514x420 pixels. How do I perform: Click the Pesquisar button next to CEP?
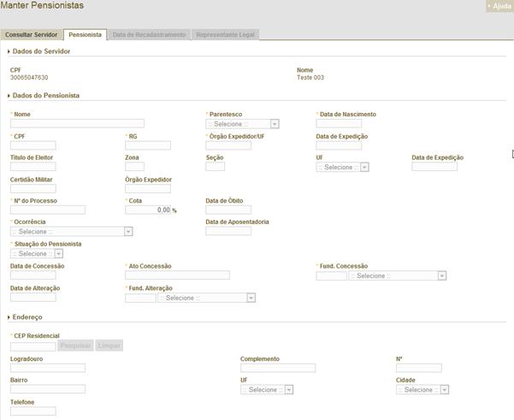tap(75, 346)
